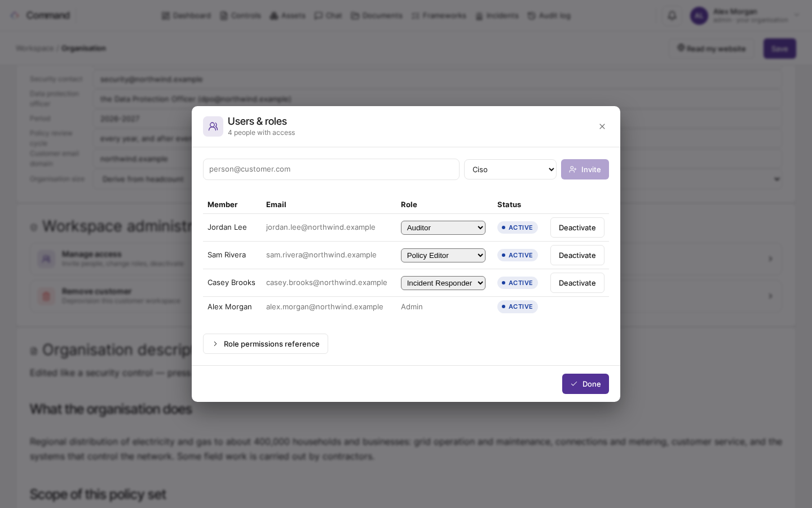This screenshot has width=812, height=508.
Task: Click the Status column header
Action: tap(509, 204)
